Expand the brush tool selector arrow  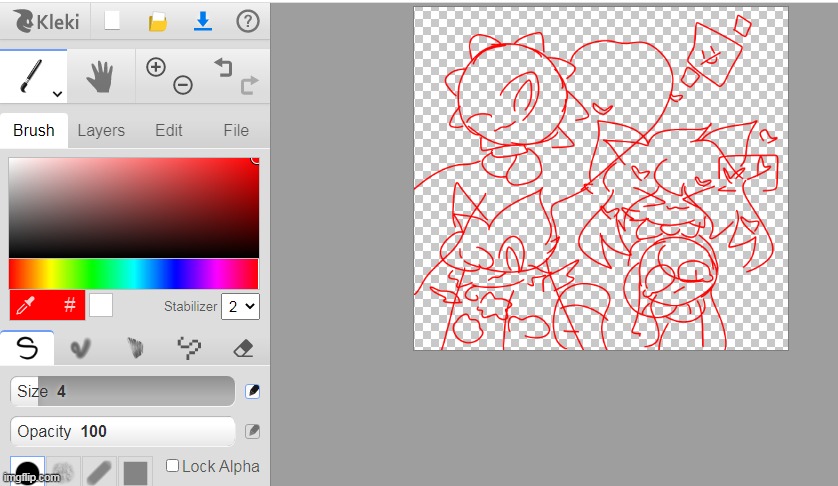click(x=57, y=93)
